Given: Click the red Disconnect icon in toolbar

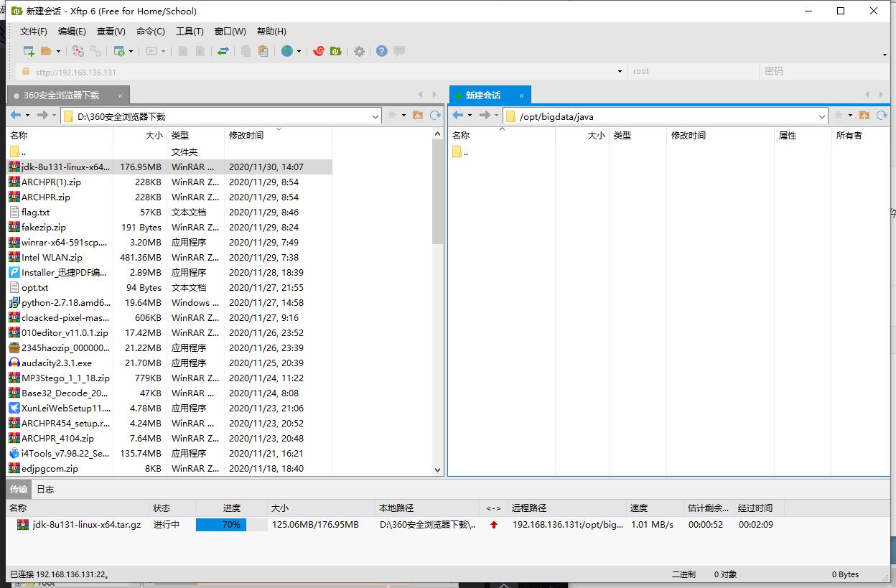Looking at the screenshot, I should [78, 51].
